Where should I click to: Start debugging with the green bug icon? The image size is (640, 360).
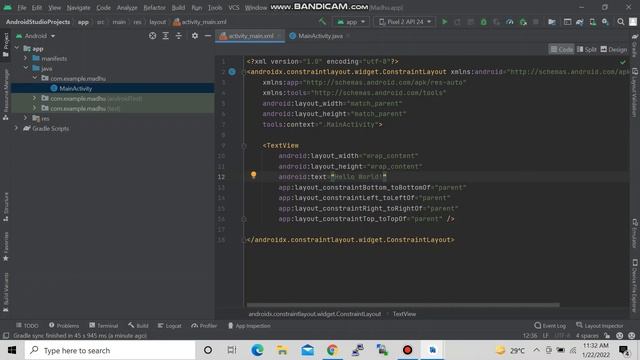483,22
